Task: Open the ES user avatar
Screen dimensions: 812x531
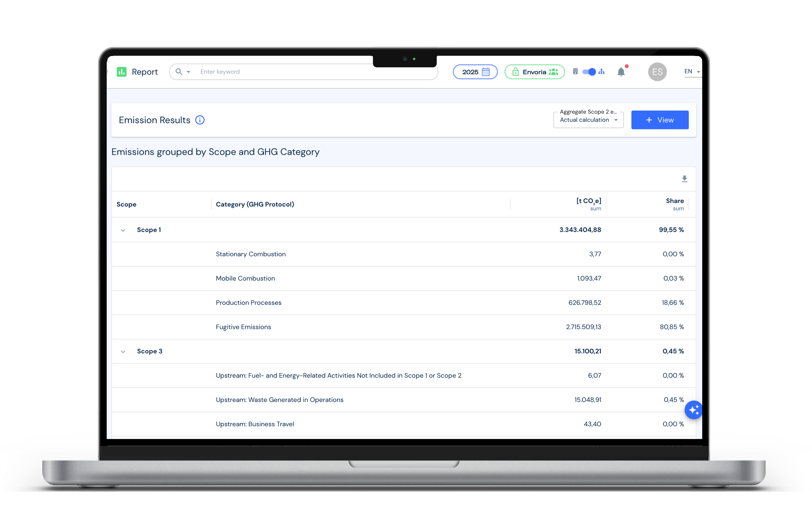Action: pyautogui.click(x=657, y=72)
